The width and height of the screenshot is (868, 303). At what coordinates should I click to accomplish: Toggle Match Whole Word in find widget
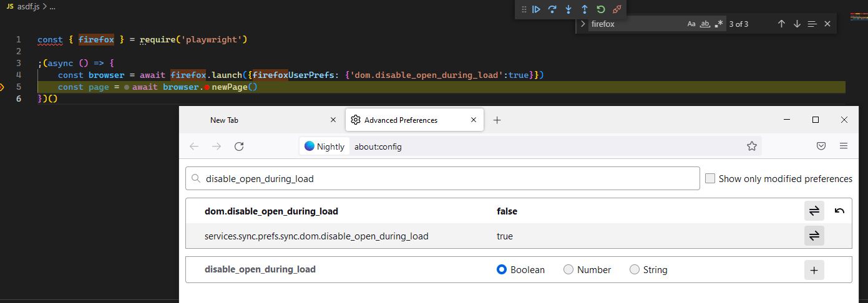tap(705, 24)
